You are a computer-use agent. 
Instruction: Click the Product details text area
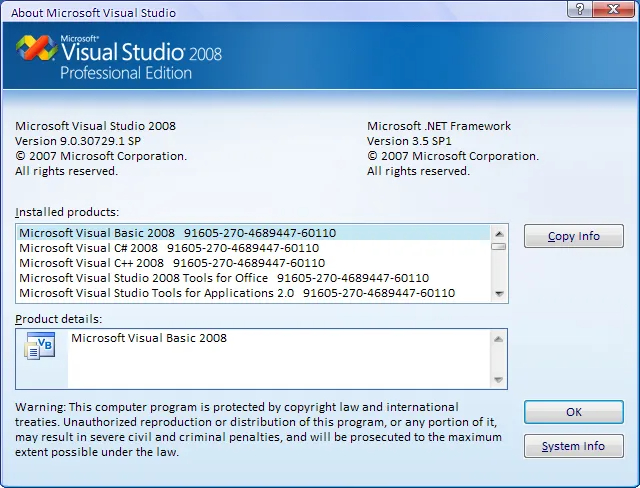(x=279, y=359)
